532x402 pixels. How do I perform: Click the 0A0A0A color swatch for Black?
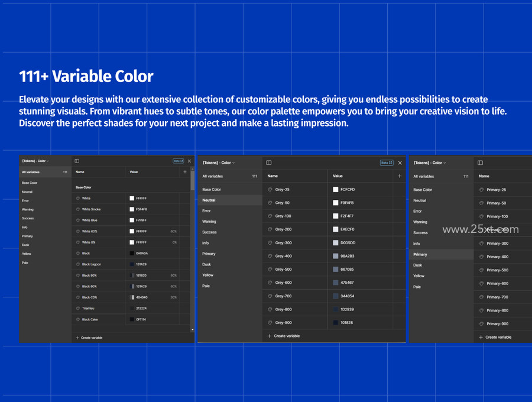132,254
